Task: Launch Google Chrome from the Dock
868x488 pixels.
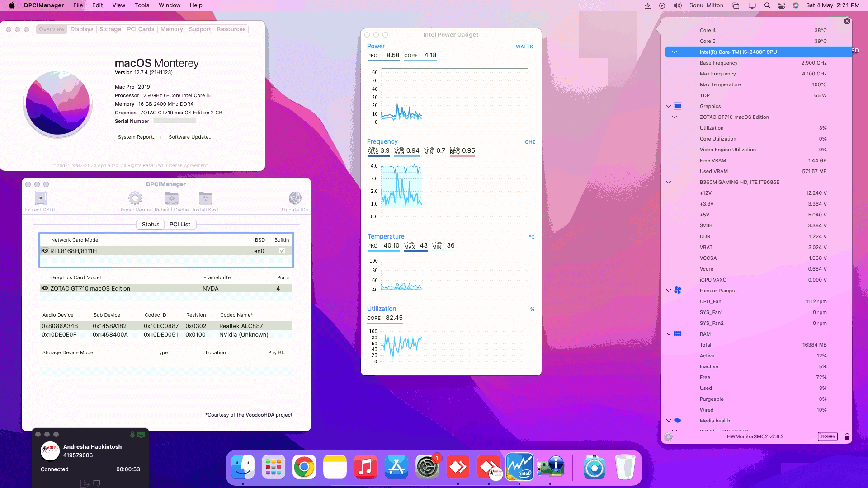Action: [x=304, y=467]
